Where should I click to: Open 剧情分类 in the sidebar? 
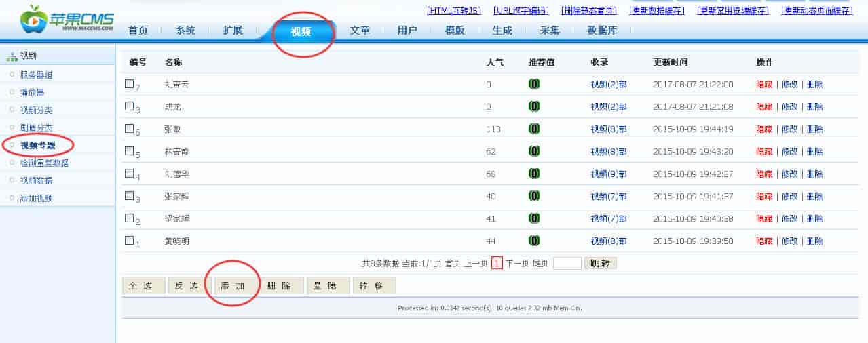pos(36,127)
